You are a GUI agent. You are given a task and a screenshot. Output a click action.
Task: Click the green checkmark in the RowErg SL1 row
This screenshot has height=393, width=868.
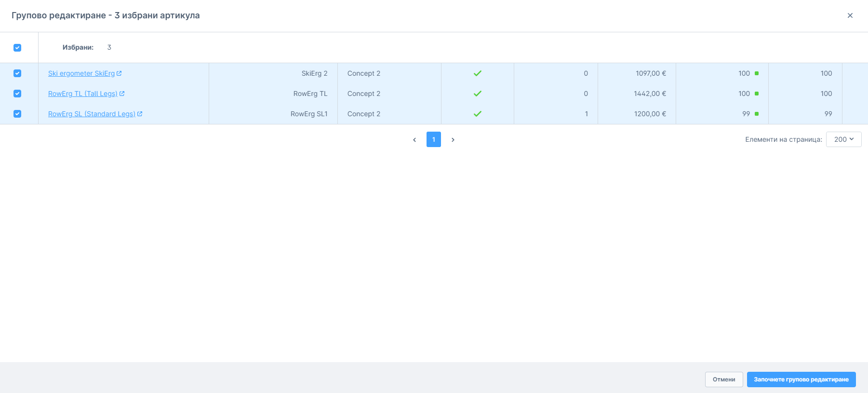pyautogui.click(x=477, y=114)
